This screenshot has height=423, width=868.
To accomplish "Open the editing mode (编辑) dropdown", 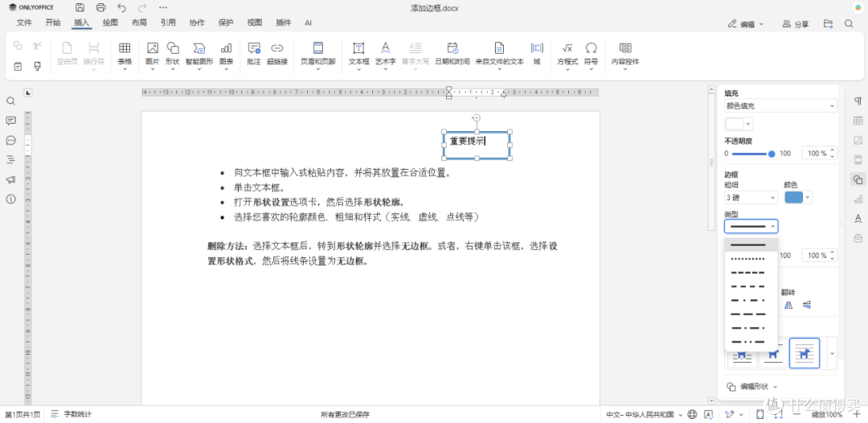I will [x=746, y=24].
